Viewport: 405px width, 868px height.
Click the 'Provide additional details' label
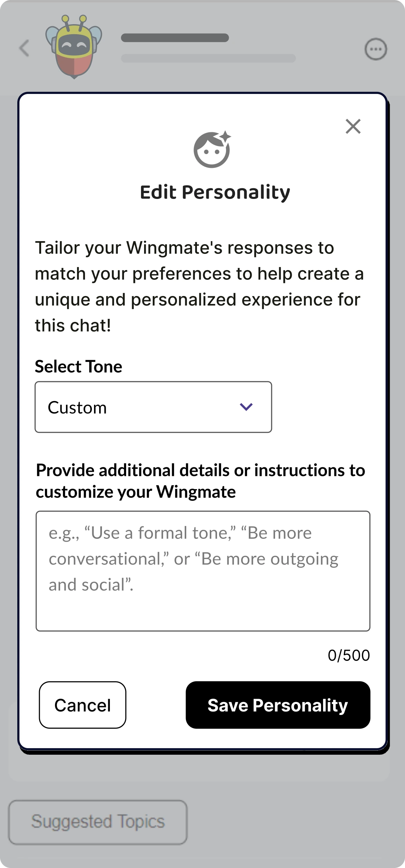[x=200, y=481]
